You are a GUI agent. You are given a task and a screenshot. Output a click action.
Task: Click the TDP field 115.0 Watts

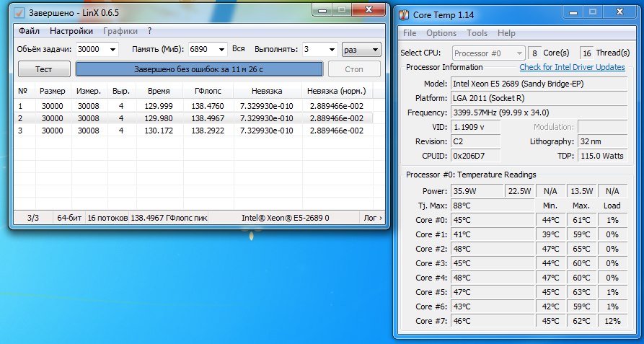[602, 156]
